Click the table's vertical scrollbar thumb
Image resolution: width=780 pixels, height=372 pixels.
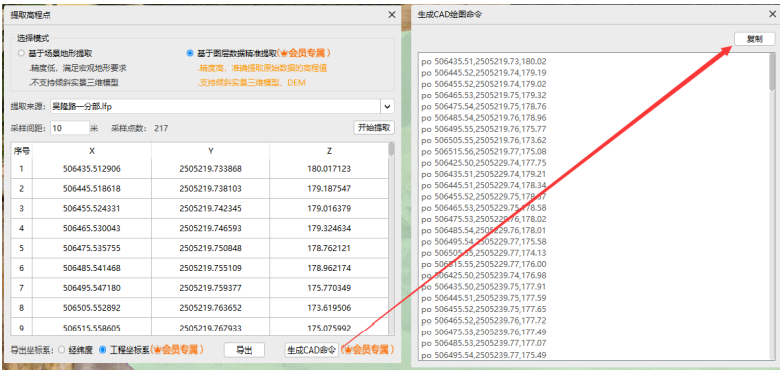(391, 149)
